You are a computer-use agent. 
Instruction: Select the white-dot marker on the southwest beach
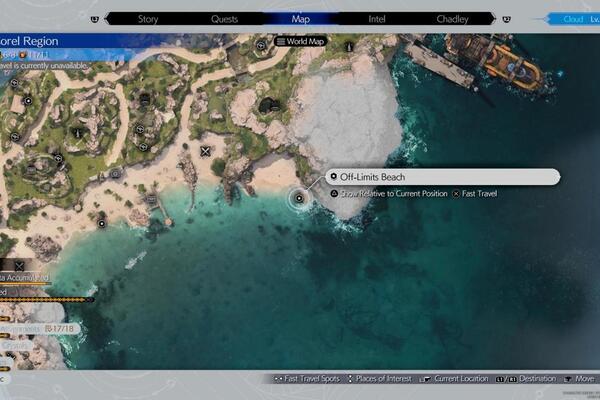coord(101,224)
